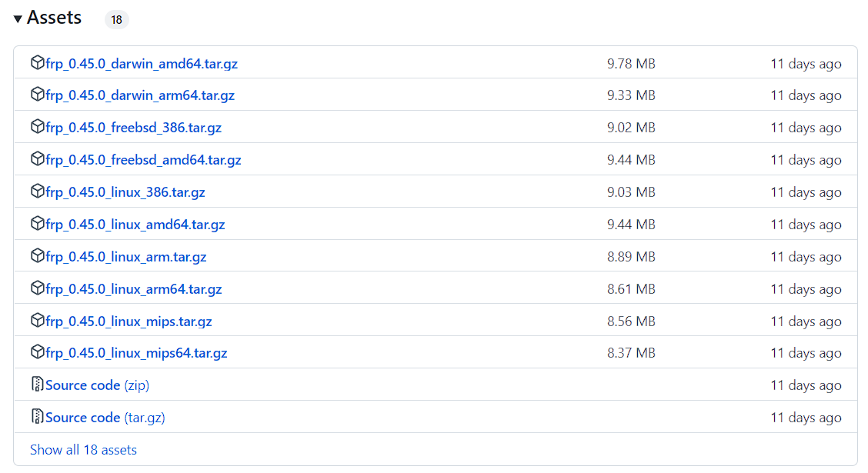
Task: Click timestamp on darwin_amd64 asset row
Action: (806, 64)
